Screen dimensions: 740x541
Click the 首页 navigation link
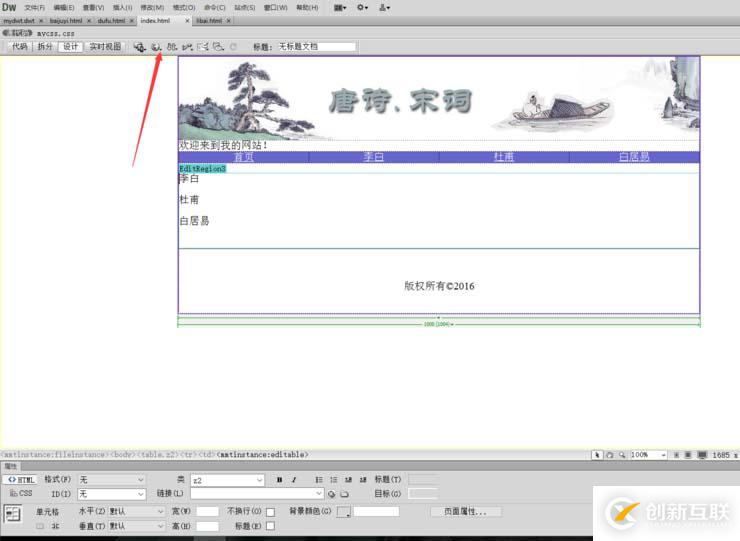tap(244, 157)
